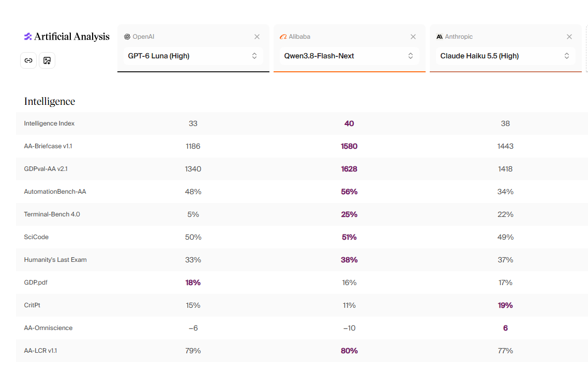Click the Anthropic logo icon

point(440,37)
